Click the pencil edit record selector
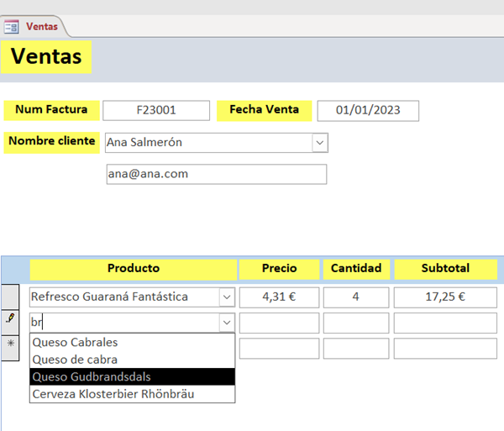 pos(11,322)
